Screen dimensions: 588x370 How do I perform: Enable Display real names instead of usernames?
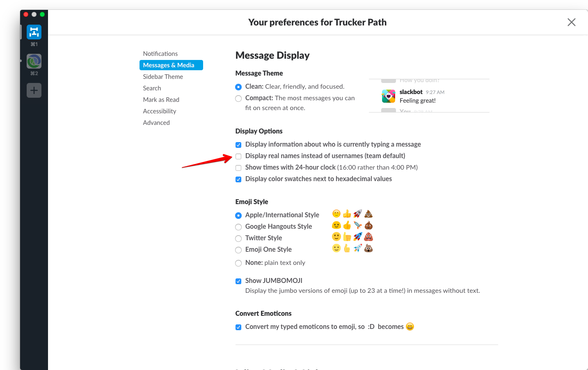click(238, 156)
